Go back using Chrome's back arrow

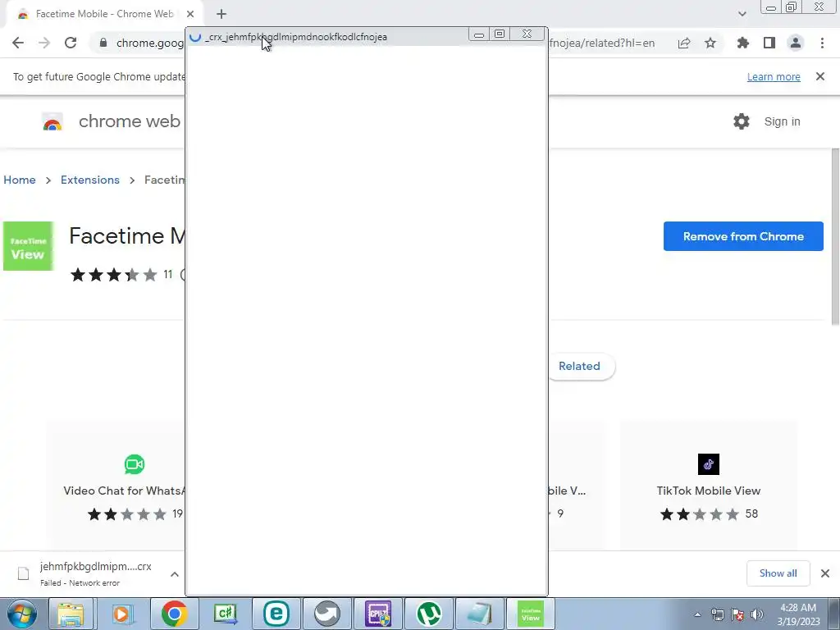tap(18, 43)
